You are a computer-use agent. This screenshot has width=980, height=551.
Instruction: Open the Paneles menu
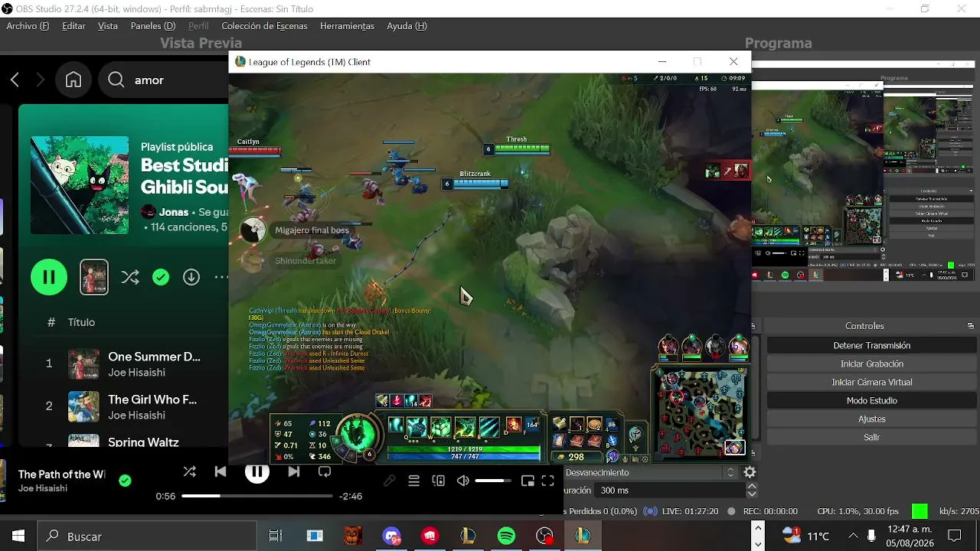[153, 26]
